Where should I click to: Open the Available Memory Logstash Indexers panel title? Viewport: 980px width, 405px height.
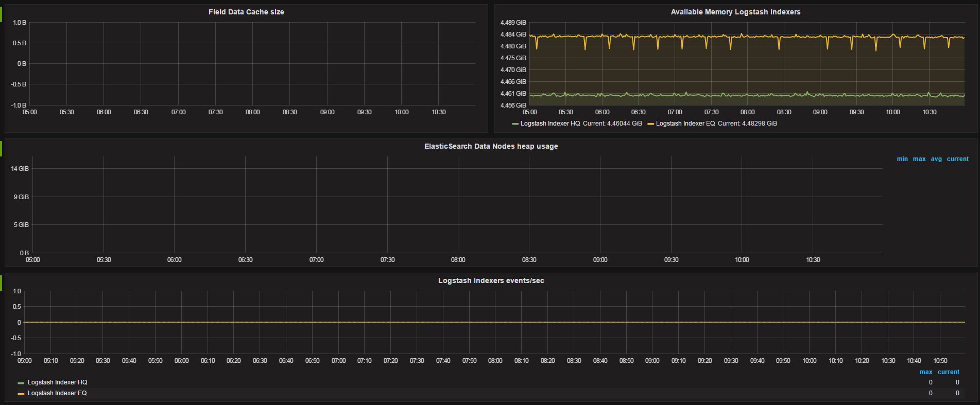pos(735,12)
